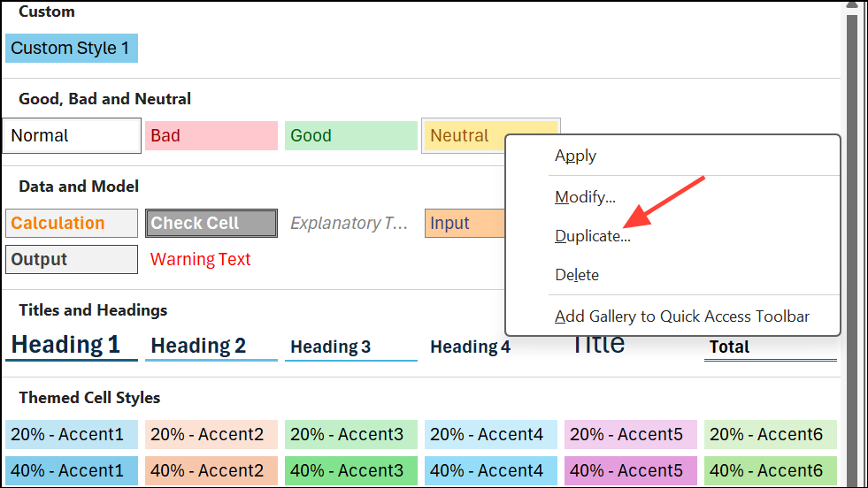Apply the Output cell style
Image resolution: width=868 pixels, height=488 pixels.
(72, 260)
